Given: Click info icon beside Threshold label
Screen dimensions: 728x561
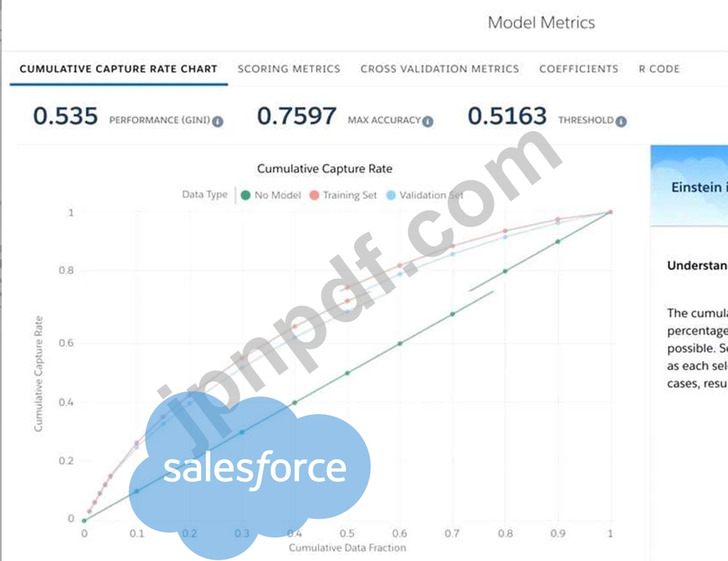Looking at the screenshot, I should pyautogui.click(x=621, y=122).
